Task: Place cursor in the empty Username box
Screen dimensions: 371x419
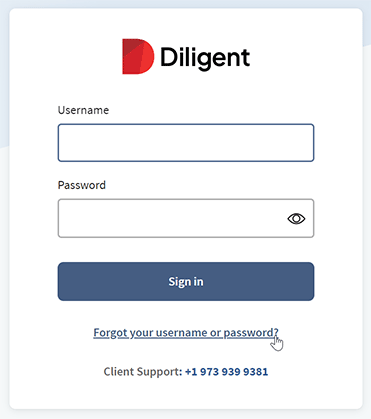Action: tap(186, 143)
